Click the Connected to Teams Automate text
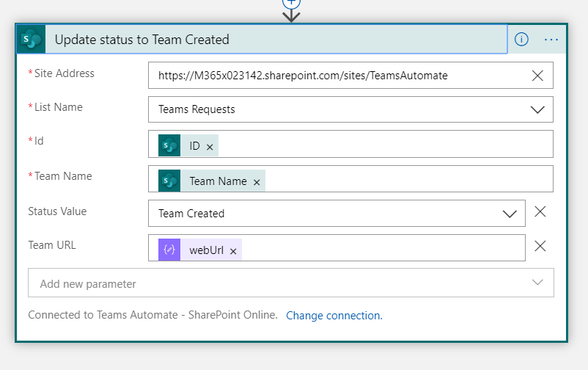588x370 pixels. pos(152,315)
